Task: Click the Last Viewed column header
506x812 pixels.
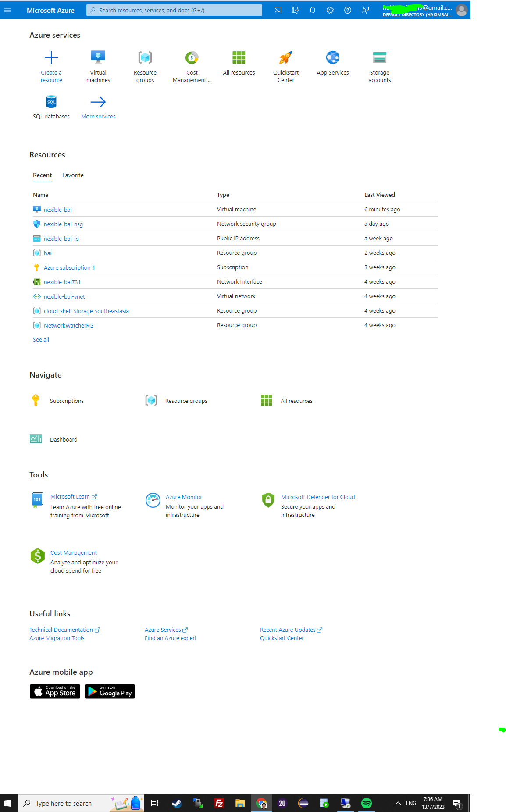Action: [x=380, y=195]
